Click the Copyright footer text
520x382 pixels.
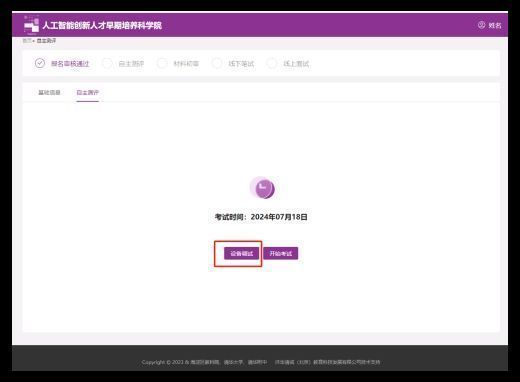click(261, 362)
